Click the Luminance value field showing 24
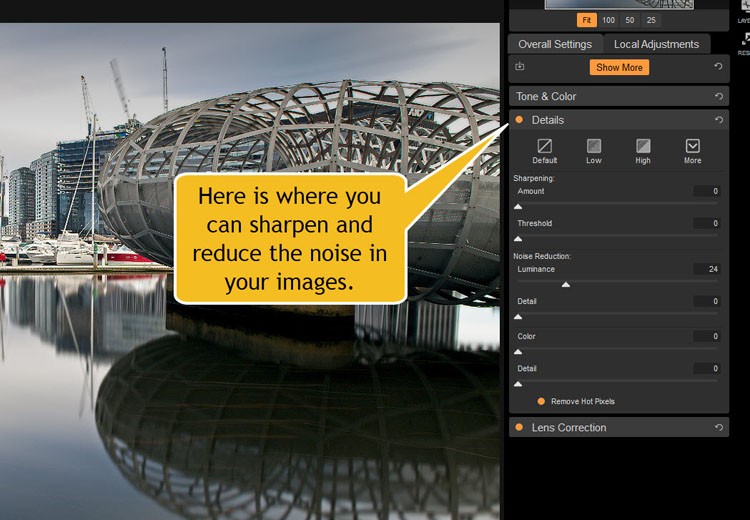This screenshot has height=520, width=750. (706, 269)
